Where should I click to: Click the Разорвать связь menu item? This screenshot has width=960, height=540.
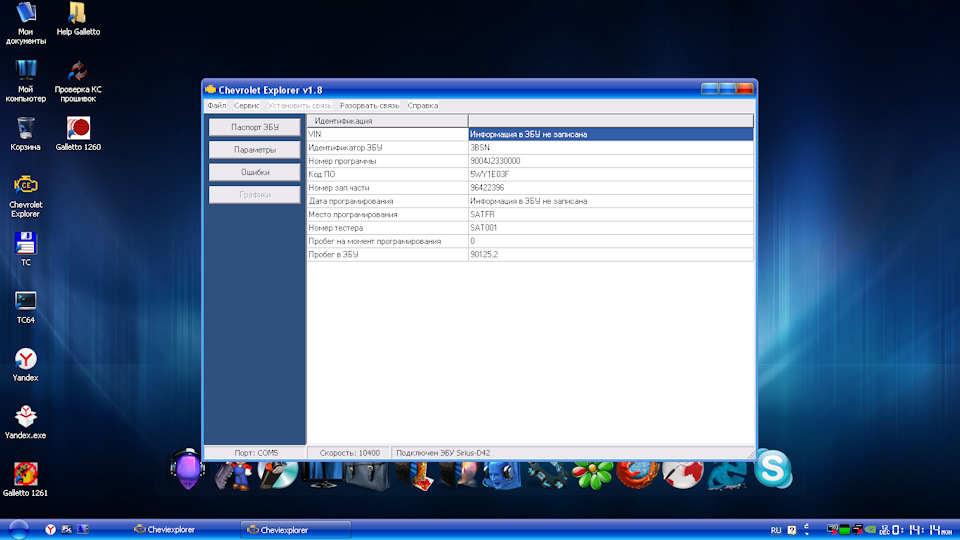click(369, 105)
